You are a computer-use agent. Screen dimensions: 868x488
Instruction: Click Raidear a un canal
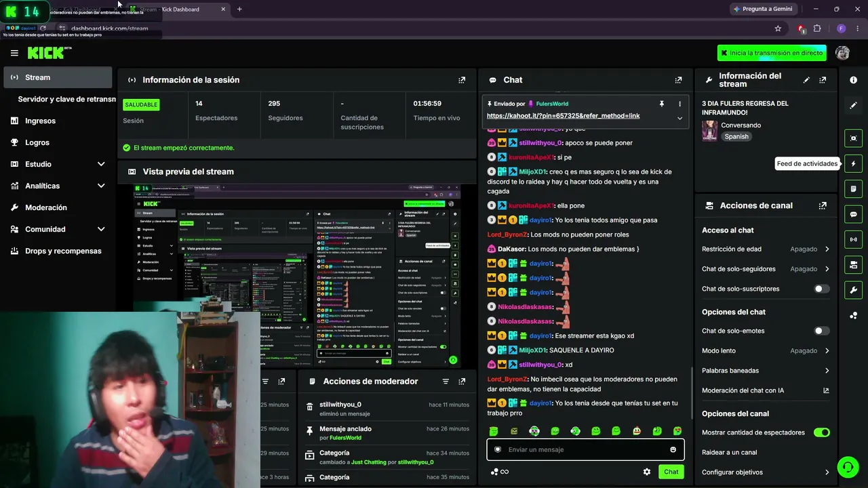(730, 452)
